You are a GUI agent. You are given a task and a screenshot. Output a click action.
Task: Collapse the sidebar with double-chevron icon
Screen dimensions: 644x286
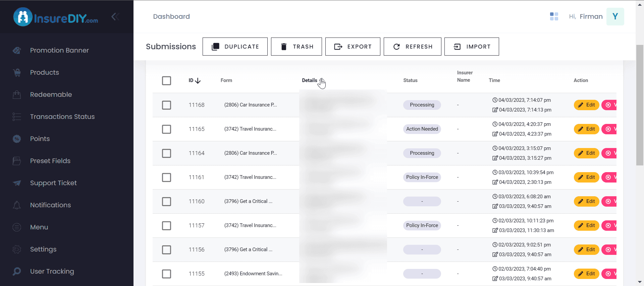(x=115, y=17)
